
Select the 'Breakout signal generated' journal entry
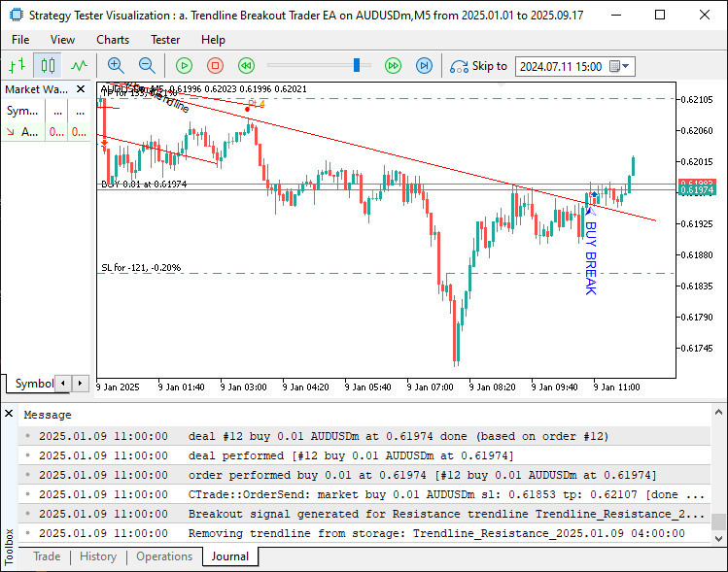click(x=364, y=514)
